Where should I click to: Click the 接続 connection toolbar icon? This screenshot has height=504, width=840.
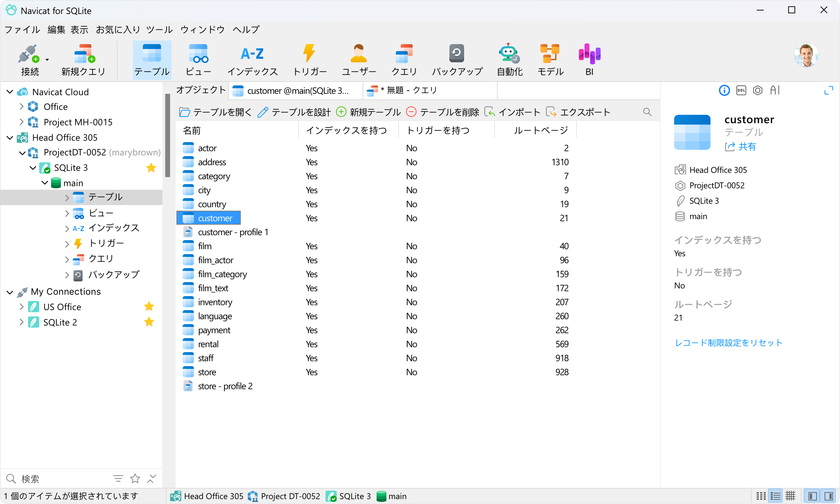click(x=30, y=60)
